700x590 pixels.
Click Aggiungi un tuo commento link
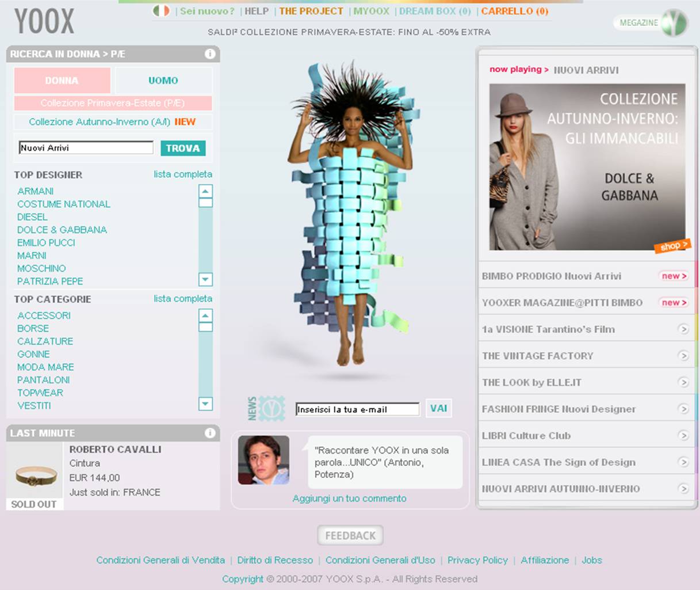(349, 498)
